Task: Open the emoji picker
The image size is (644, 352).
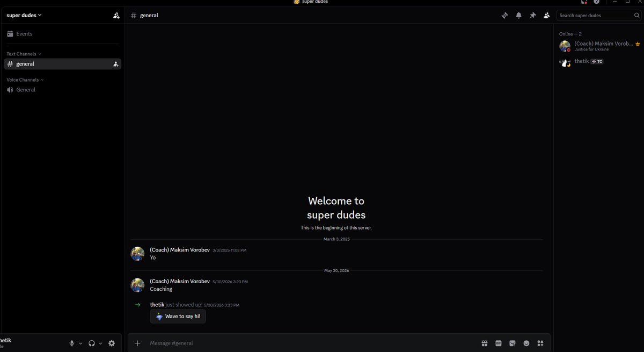Action: coord(526,343)
